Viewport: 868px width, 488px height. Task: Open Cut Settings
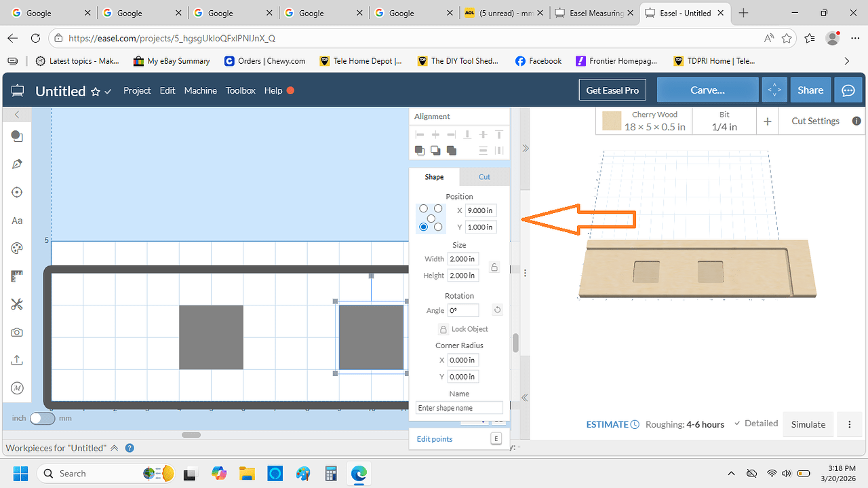click(815, 121)
